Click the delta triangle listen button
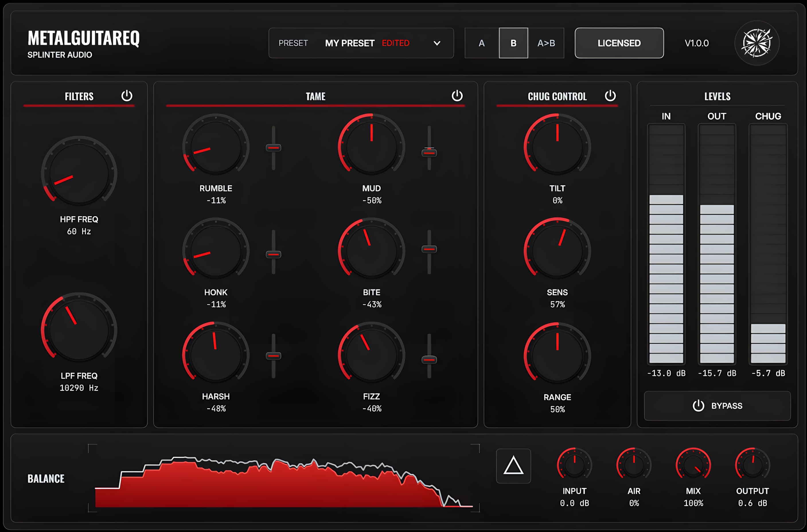 [x=513, y=465]
